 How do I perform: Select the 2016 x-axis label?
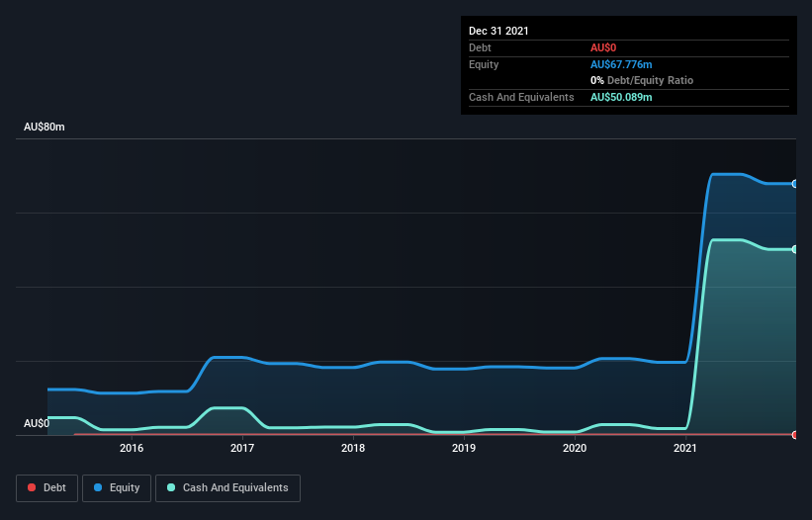[132, 448]
